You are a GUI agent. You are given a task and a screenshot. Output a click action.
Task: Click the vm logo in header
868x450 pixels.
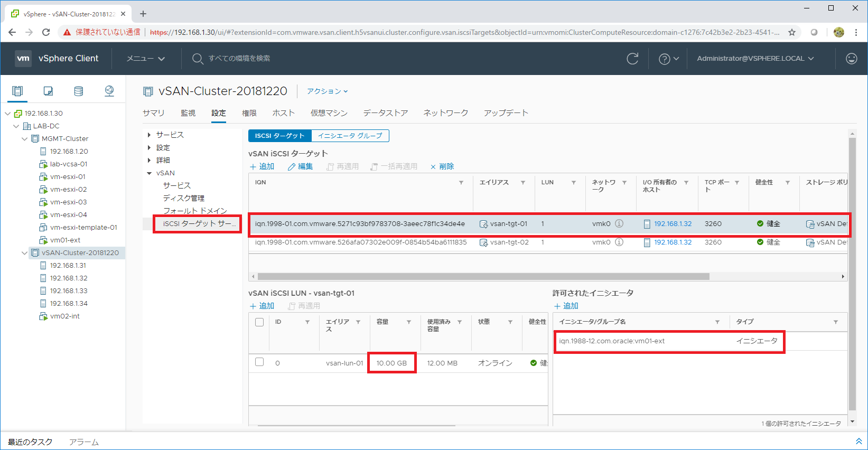23,59
